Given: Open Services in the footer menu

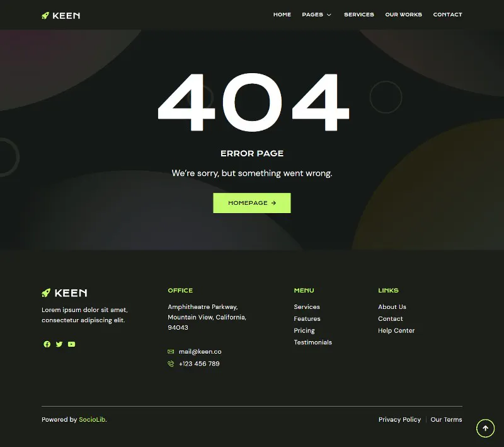Looking at the screenshot, I should (x=307, y=307).
